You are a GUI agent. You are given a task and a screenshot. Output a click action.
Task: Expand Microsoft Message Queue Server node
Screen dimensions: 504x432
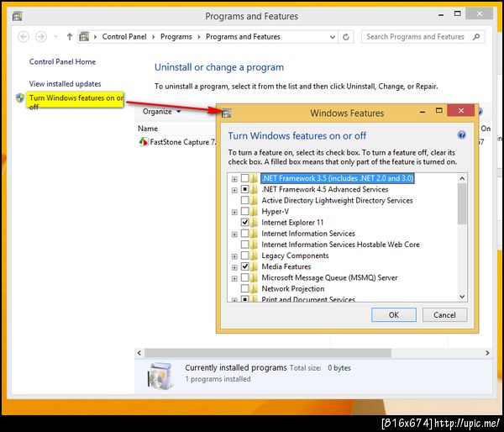click(234, 278)
